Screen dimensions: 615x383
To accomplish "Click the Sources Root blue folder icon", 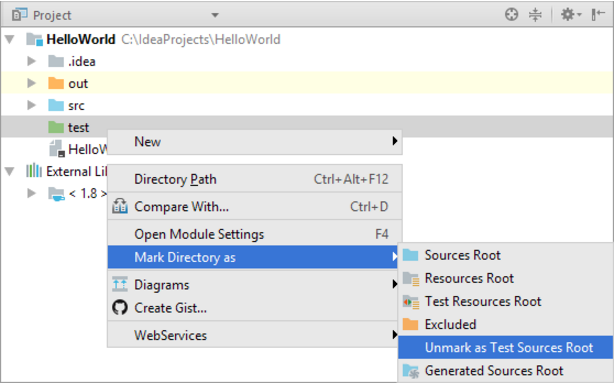I will (411, 255).
